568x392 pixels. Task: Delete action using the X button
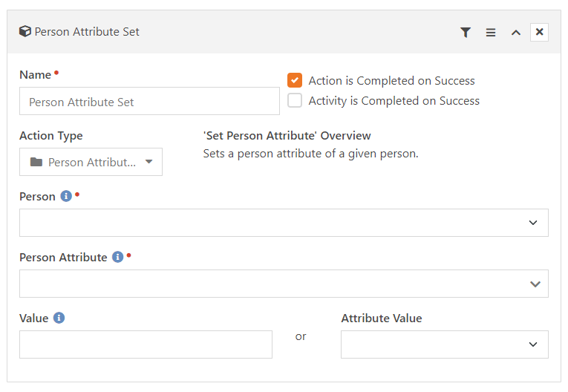click(x=539, y=32)
